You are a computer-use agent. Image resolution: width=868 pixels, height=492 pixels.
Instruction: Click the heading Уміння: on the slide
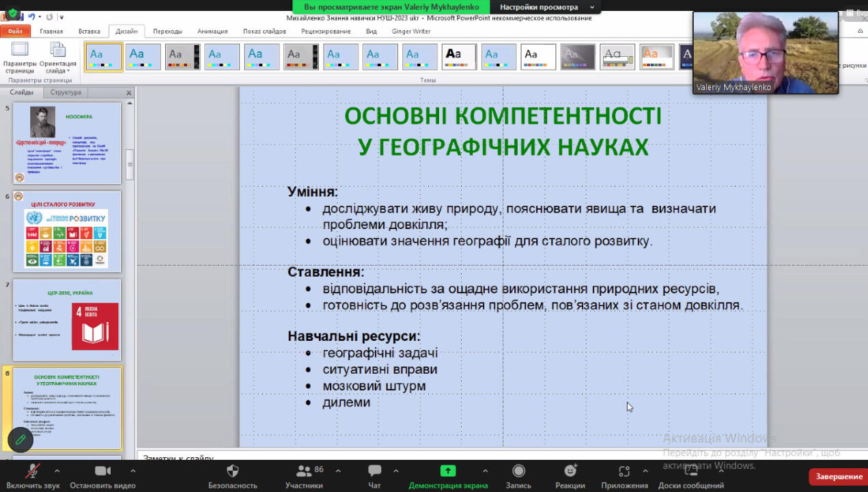313,192
